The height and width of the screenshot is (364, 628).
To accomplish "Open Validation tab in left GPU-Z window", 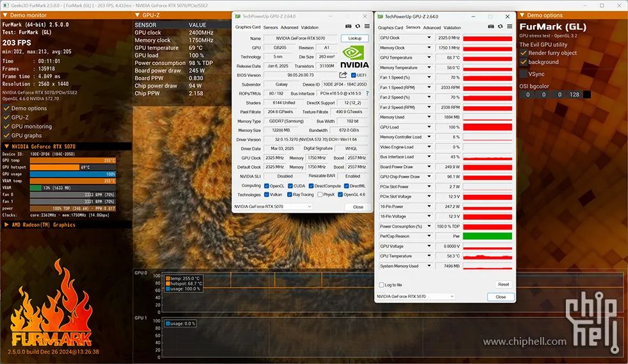I will click(310, 27).
